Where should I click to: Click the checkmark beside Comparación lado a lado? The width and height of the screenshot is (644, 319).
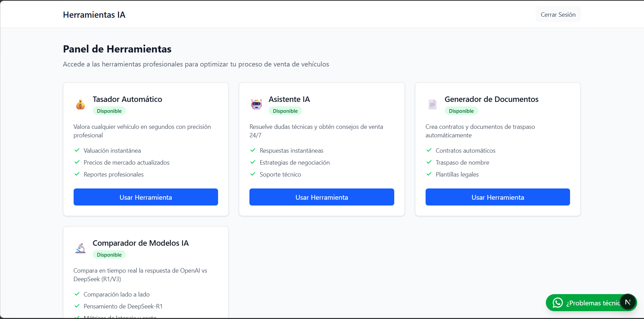click(x=77, y=294)
